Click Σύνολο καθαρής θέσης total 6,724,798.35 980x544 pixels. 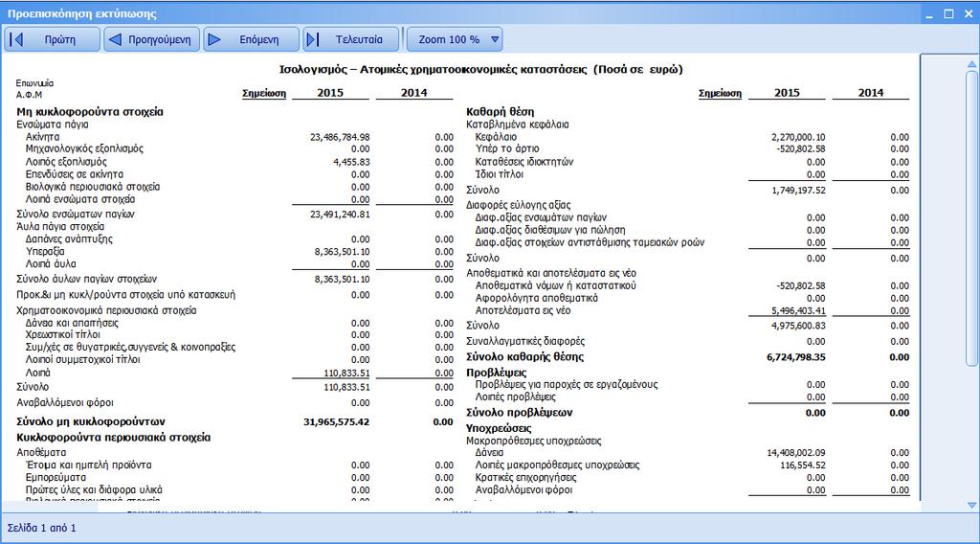[795, 357]
